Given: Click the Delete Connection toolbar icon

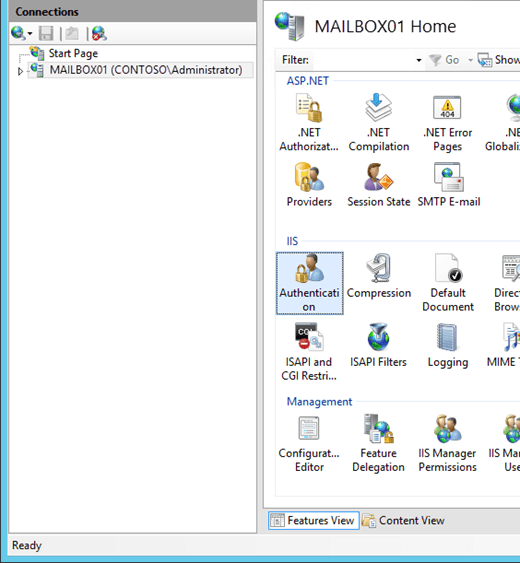Looking at the screenshot, I should tap(99, 33).
